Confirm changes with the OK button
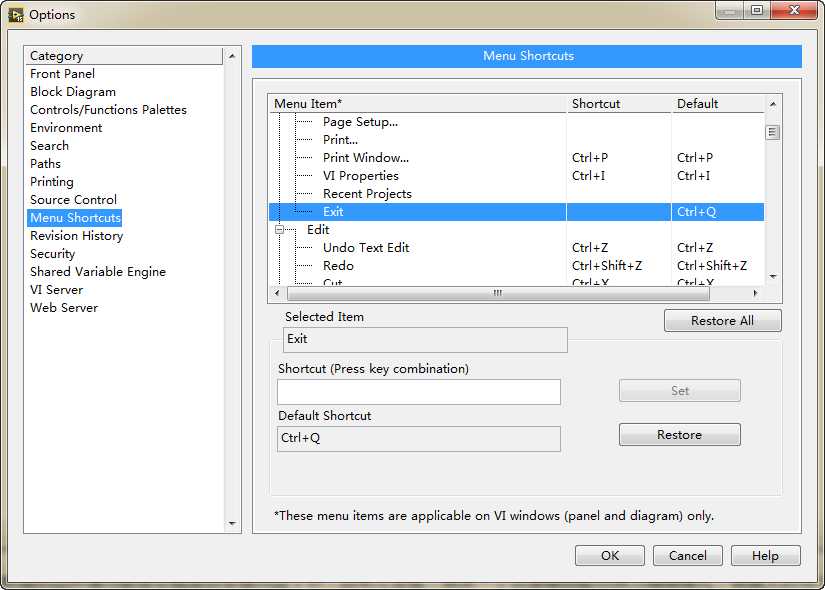The height and width of the screenshot is (590, 825). point(609,556)
